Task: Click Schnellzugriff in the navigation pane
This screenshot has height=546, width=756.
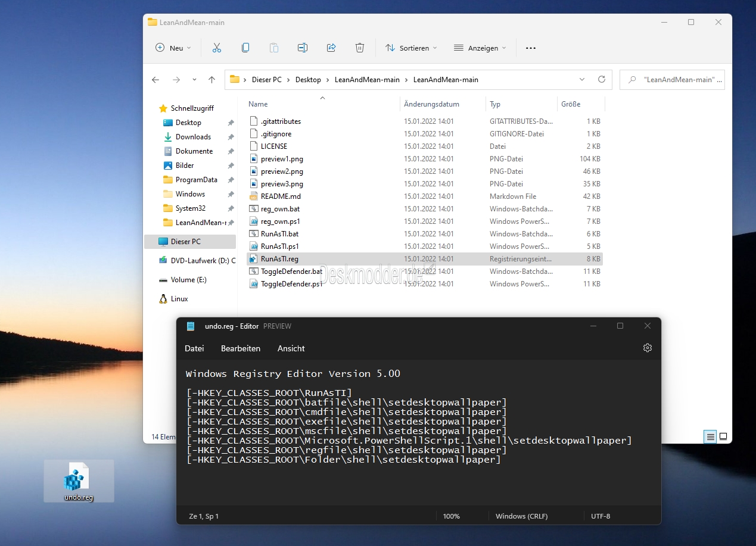Action: (x=192, y=108)
